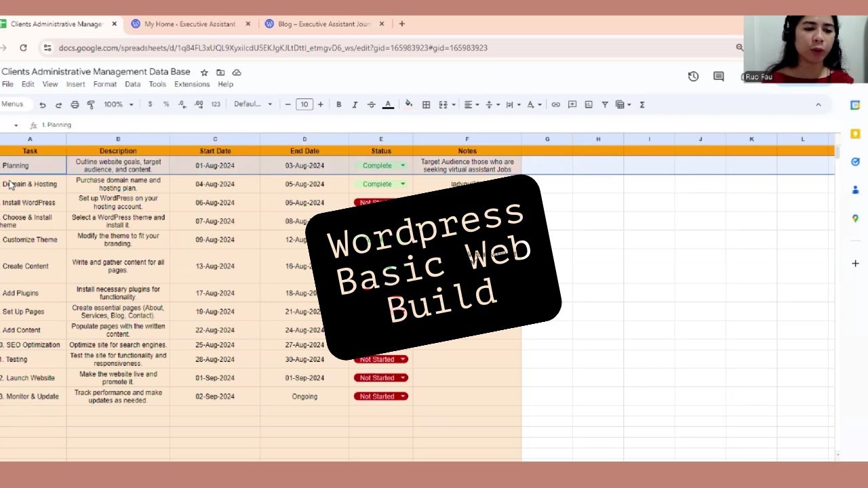Open the Insert menu
868x488 pixels.
[x=75, y=84]
